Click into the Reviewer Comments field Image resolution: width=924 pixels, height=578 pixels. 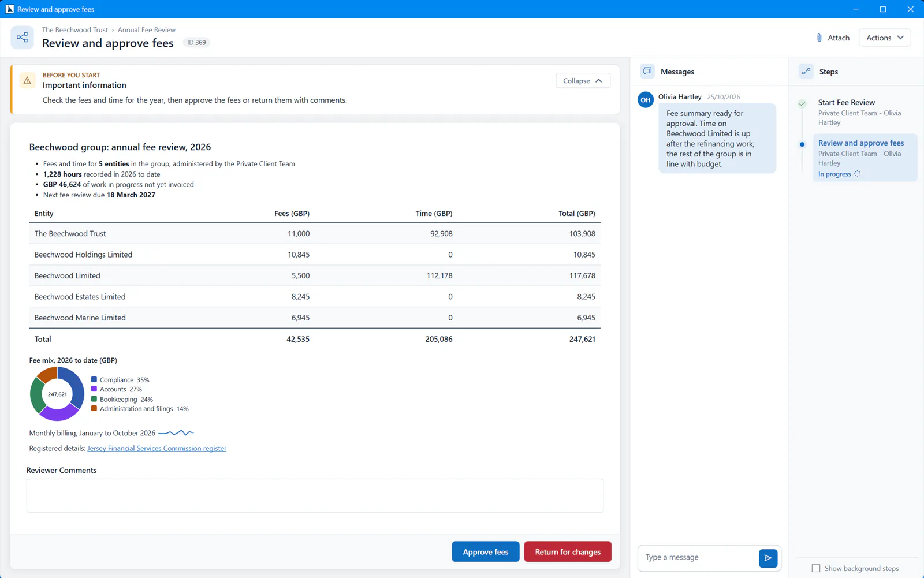(x=315, y=495)
